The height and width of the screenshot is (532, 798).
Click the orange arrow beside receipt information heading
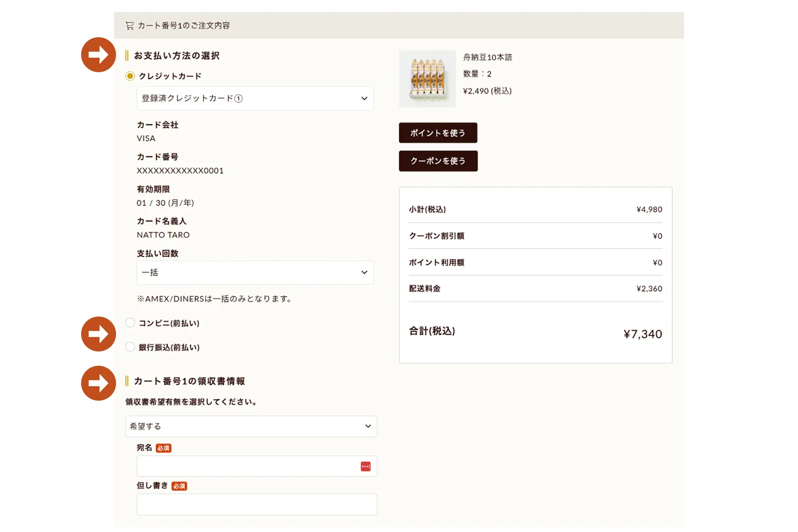[98, 383]
